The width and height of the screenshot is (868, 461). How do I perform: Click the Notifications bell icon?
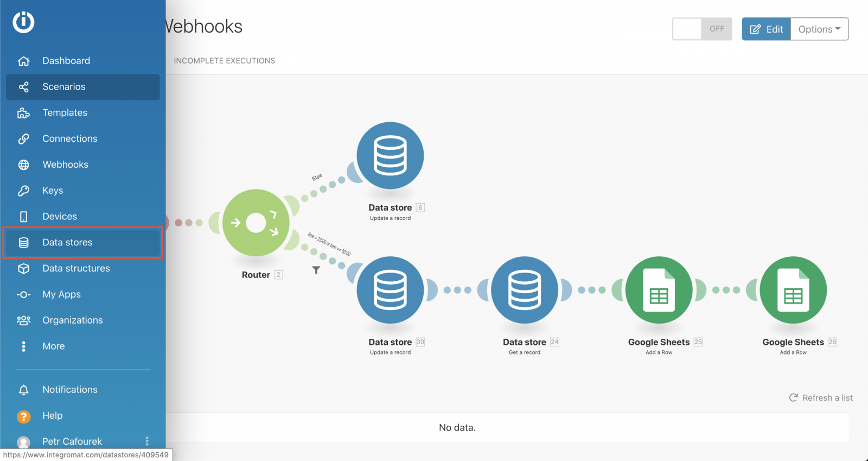(23, 390)
